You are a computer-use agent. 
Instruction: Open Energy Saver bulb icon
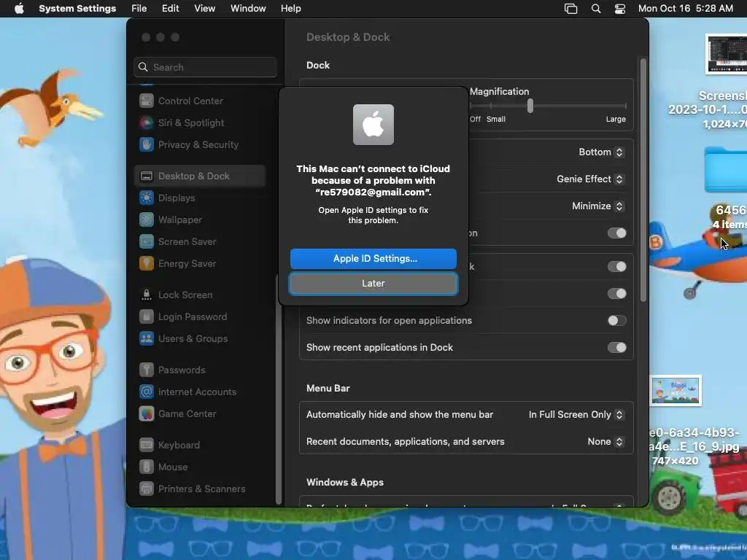(x=146, y=263)
